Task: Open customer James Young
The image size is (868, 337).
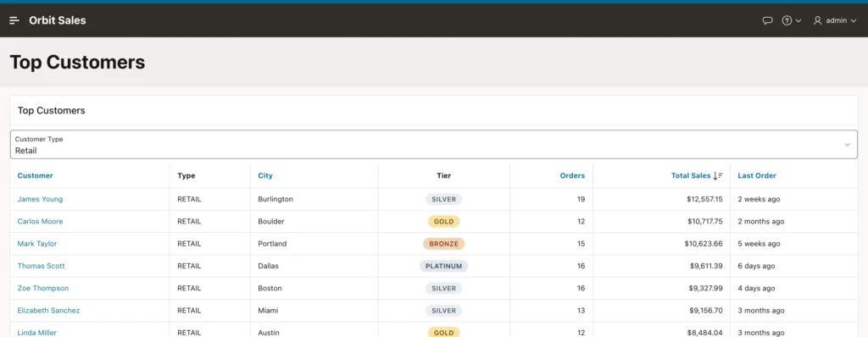Action: click(40, 199)
